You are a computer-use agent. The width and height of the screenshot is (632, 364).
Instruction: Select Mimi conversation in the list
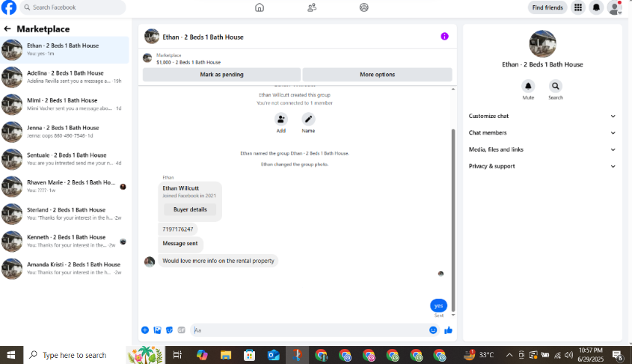[x=64, y=105]
